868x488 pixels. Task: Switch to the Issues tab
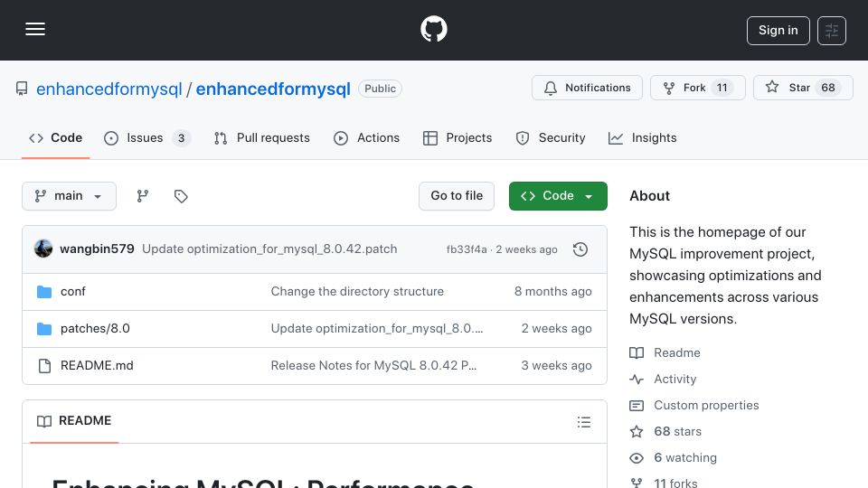(147, 137)
